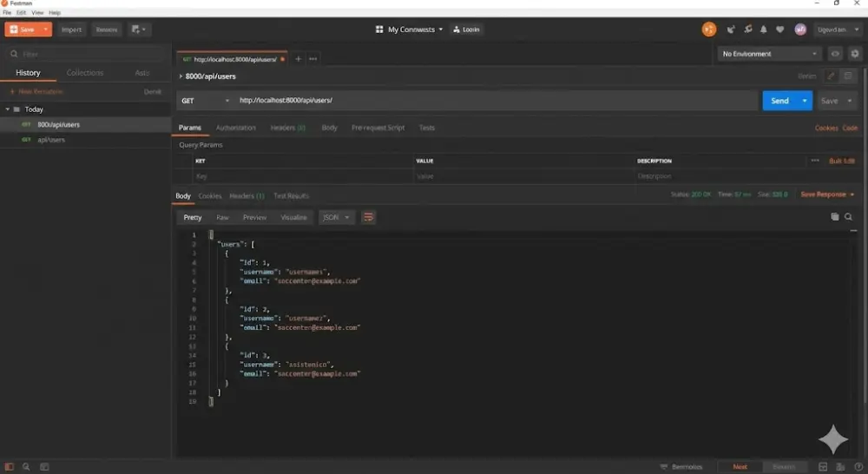
Task: Click the Login button in header
Action: coord(466,30)
